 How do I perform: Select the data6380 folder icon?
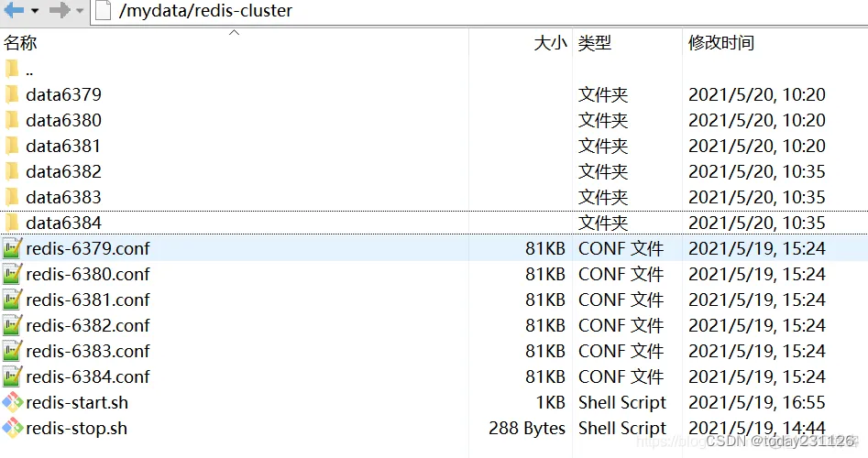click(12, 120)
